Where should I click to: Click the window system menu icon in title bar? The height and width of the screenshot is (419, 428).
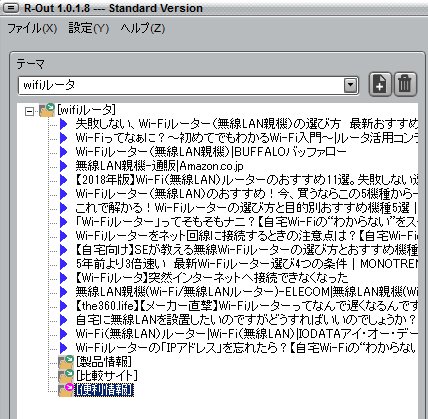click(11, 8)
